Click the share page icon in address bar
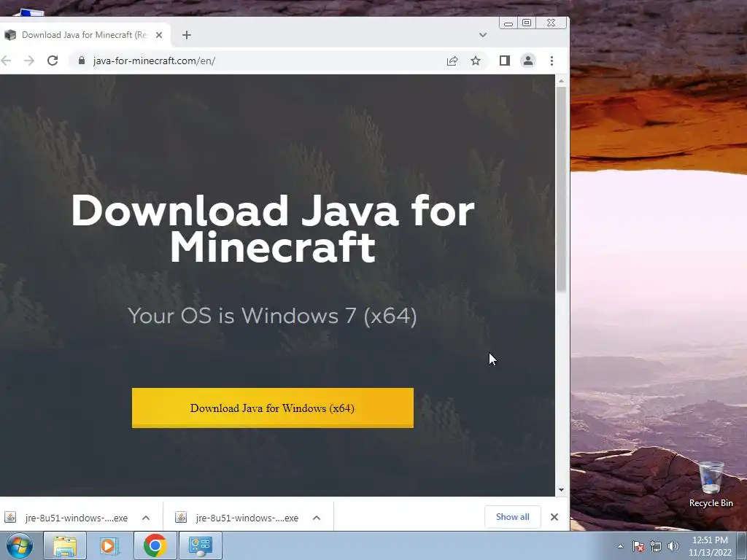Screen dimensions: 747x560 452,61
